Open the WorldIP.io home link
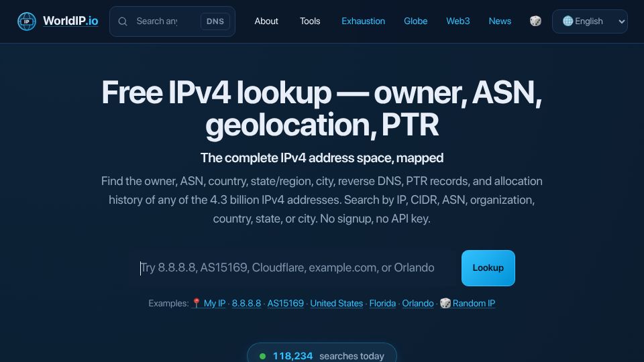The image size is (644, 362). tap(70, 21)
